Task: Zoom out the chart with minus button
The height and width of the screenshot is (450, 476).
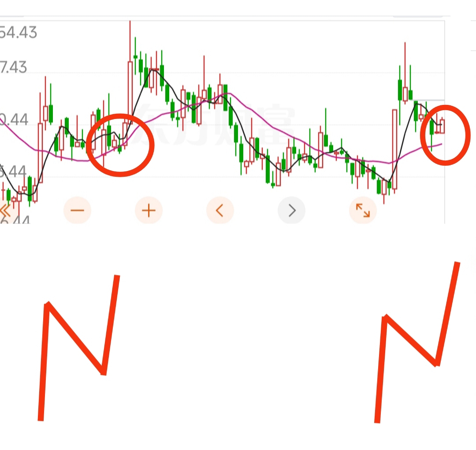Action: click(x=77, y=210)
